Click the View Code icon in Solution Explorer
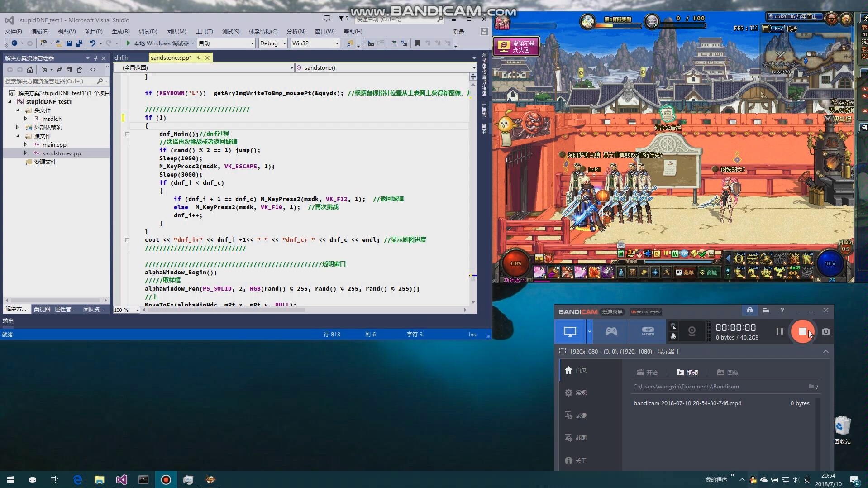The height and width of the screenshot is (488, 868). pyautogui.click(x=93, y=70)
